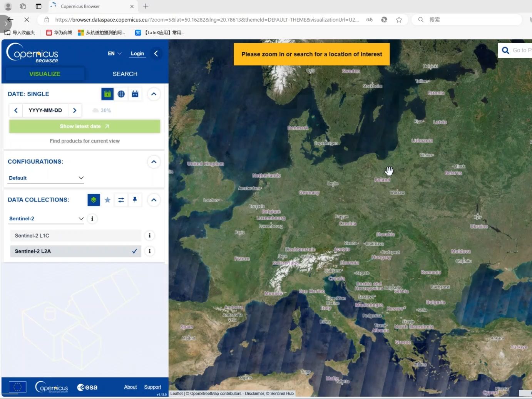
Task: Click the ESA logo in footer
Action: [x=87, y=387]
